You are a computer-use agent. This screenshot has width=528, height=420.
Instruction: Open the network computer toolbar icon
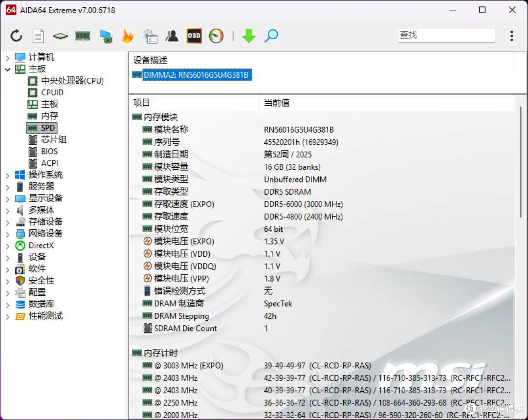[x=106, y=36]
